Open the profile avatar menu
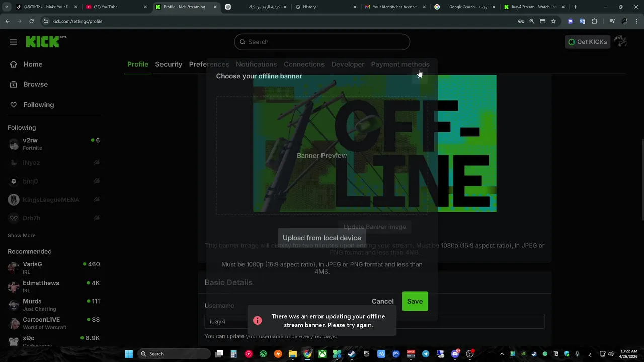 [x=620, y=42]
